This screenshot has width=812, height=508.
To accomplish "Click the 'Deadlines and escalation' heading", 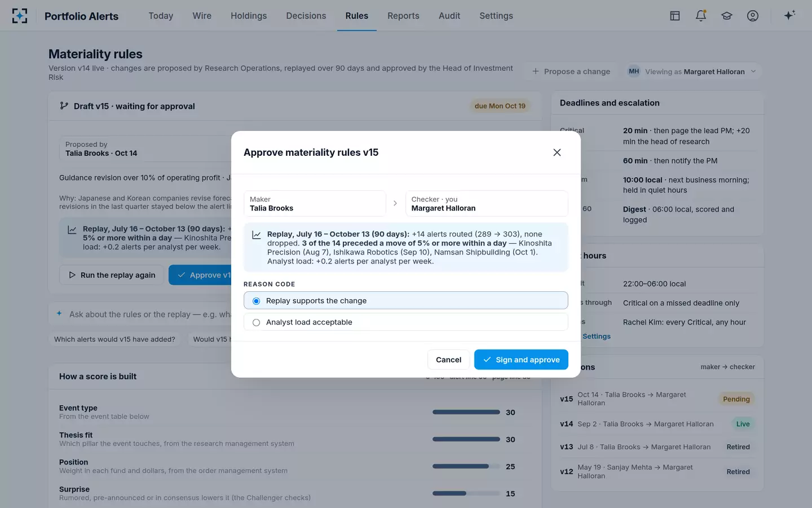I will tap(610, 103).
